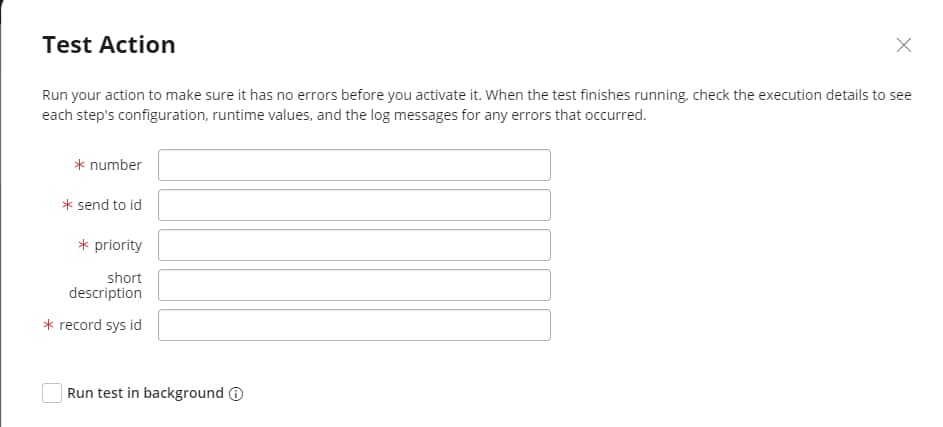Click the instruction paragraph about running your action
943x427 pixels.
point(476,105)
